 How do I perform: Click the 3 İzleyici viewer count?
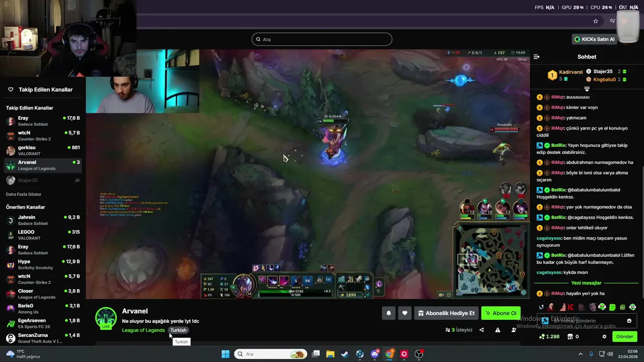[459, 330]
